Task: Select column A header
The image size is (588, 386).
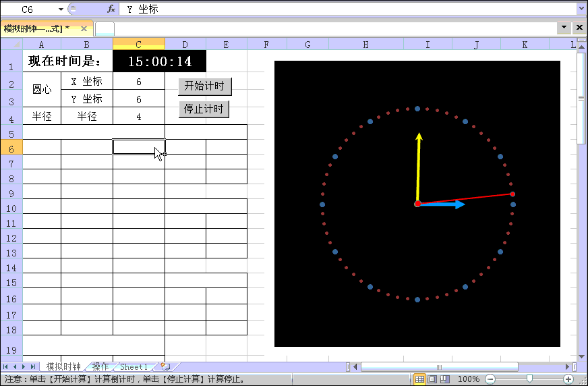Action: tap(42, 45)
